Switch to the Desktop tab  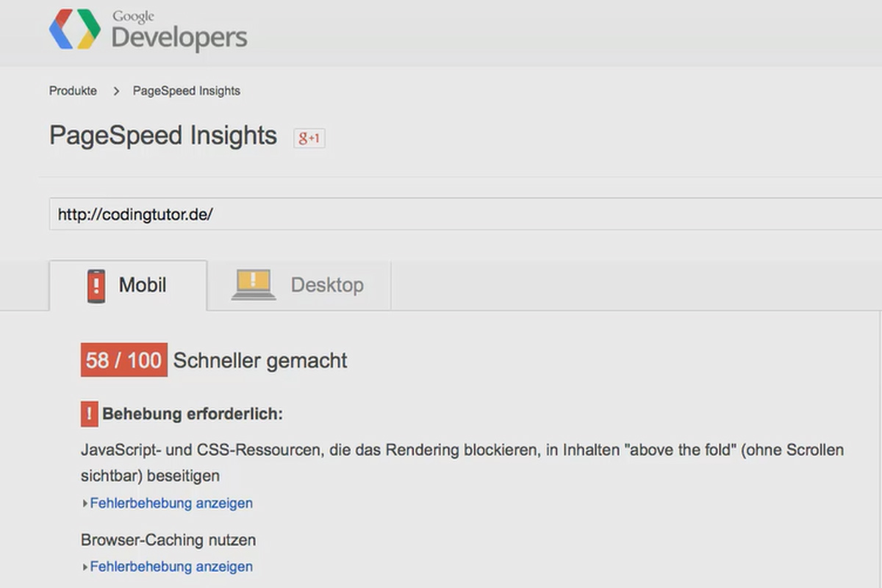point(299,285)
